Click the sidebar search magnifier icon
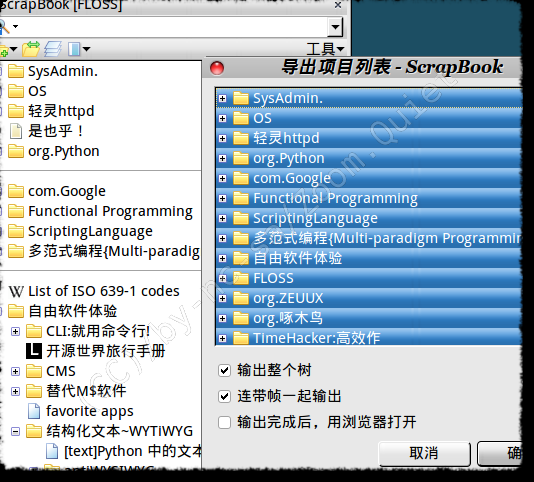534x482 pixels. tap(4, 27)
